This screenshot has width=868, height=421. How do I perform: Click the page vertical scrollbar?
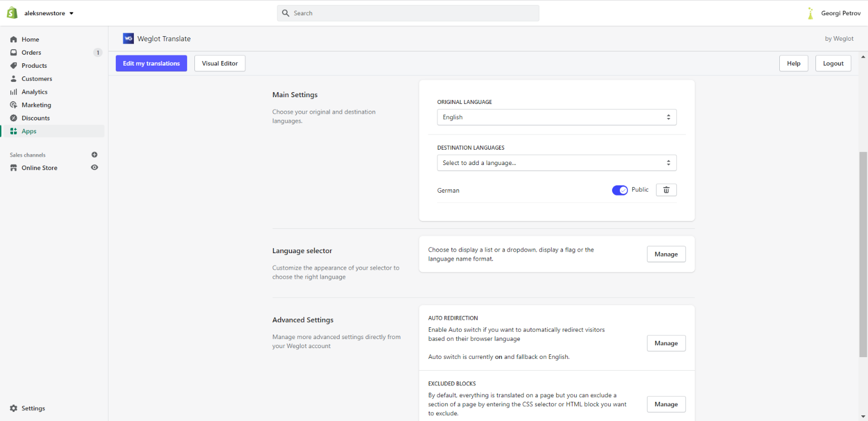tap(863, 254)
